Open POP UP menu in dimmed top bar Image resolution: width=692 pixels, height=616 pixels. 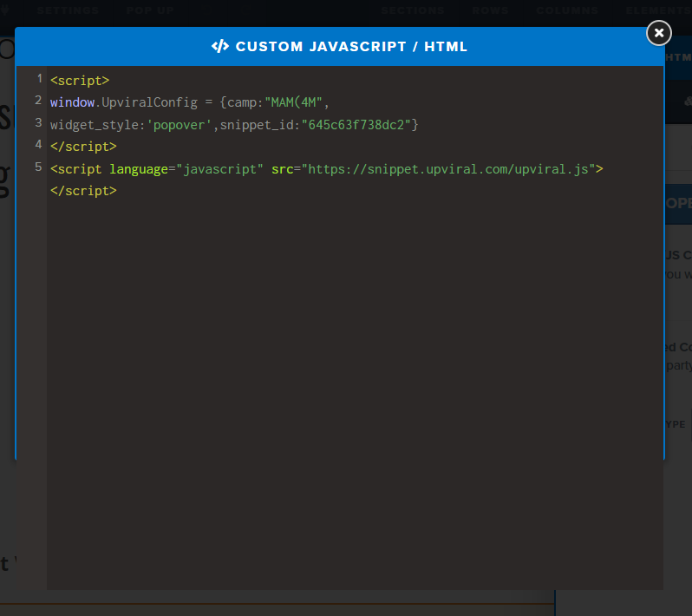click(x=150, y=10)
